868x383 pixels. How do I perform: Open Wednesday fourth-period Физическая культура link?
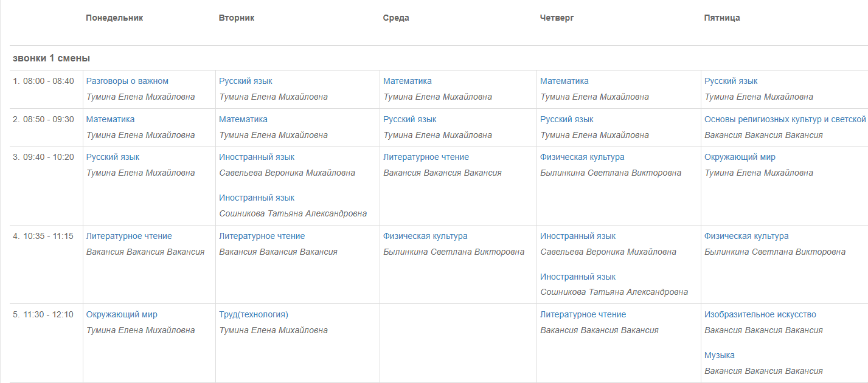(425, 236)
